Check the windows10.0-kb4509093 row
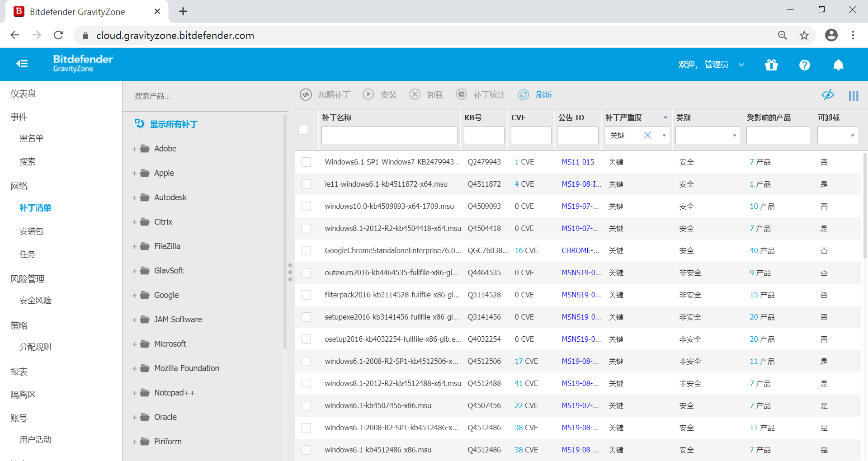Viewport: 868px width, 461px height. (306, 206)
